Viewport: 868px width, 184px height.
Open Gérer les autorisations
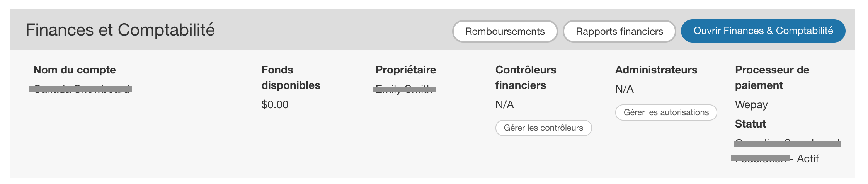666,112
